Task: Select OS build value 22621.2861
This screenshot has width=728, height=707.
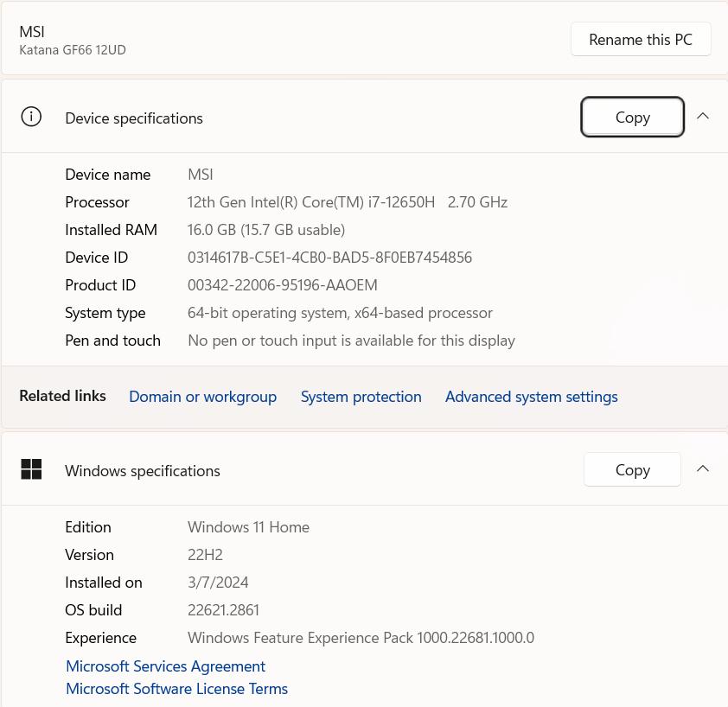Action: coord(223,610)
